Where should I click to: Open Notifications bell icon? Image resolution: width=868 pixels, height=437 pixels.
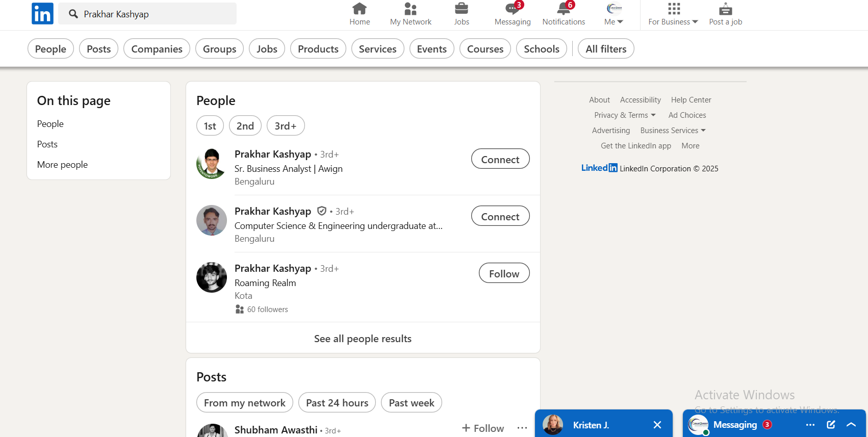pos(564,9)
